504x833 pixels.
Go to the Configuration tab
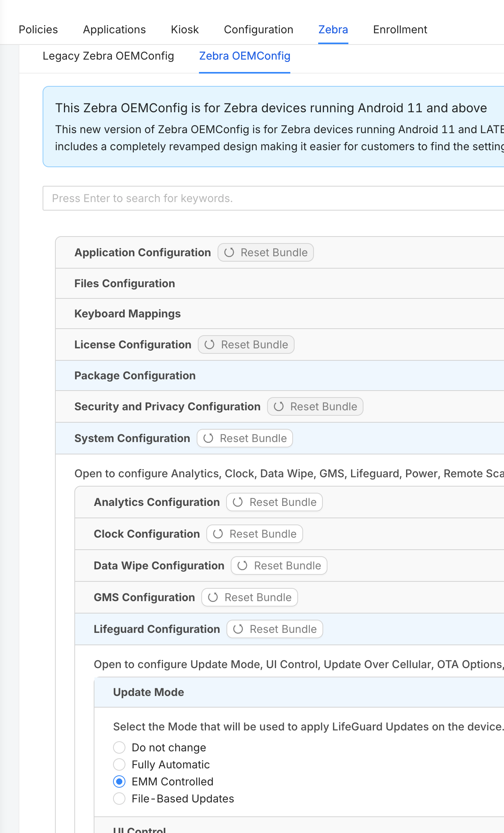[259, 29]
